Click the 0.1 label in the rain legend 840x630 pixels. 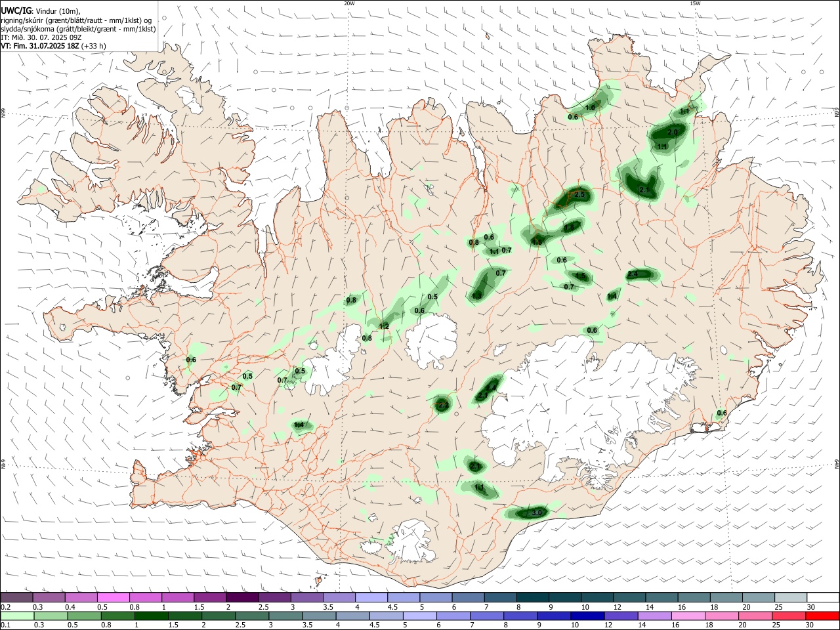tap(5, 625)
